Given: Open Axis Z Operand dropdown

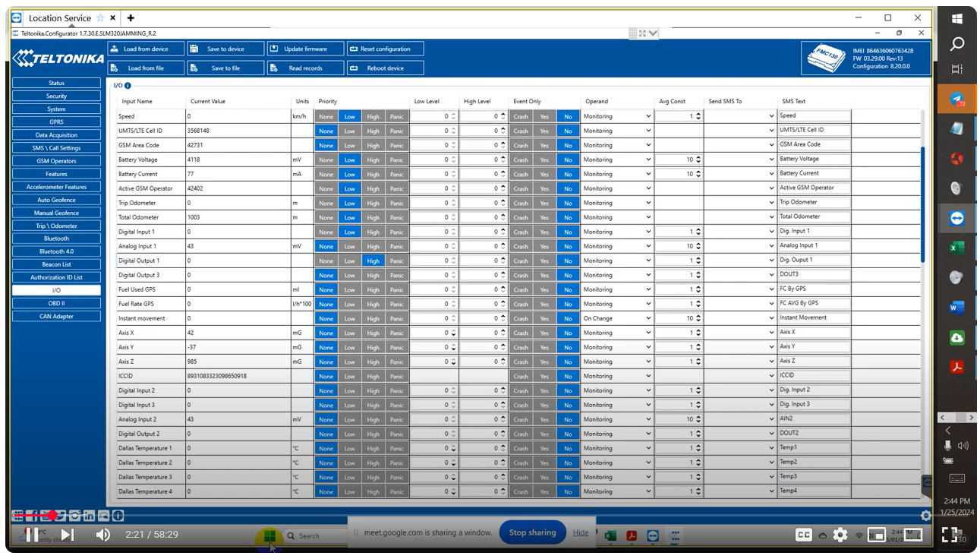Looking at the screenshot, I should (617, 362).
